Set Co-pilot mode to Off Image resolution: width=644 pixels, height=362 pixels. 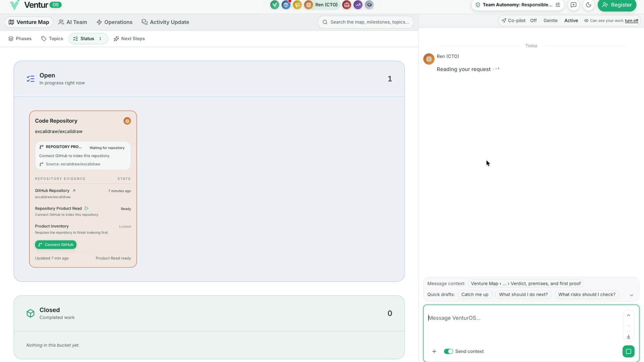click(533, 20)
